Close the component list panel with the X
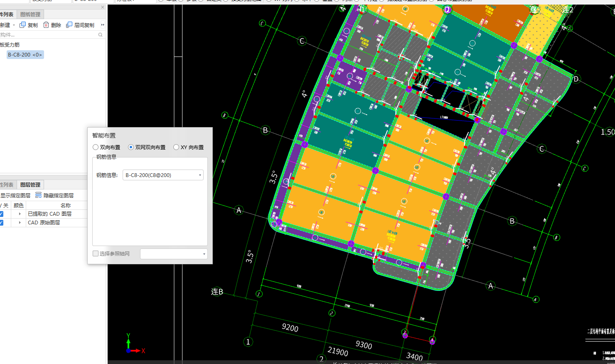 click(x=103, y=7)
